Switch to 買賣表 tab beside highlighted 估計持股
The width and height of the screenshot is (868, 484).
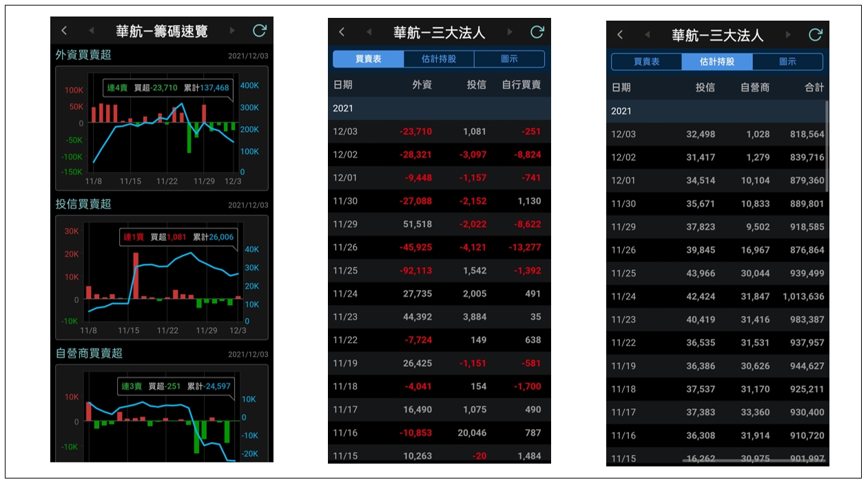646,62
